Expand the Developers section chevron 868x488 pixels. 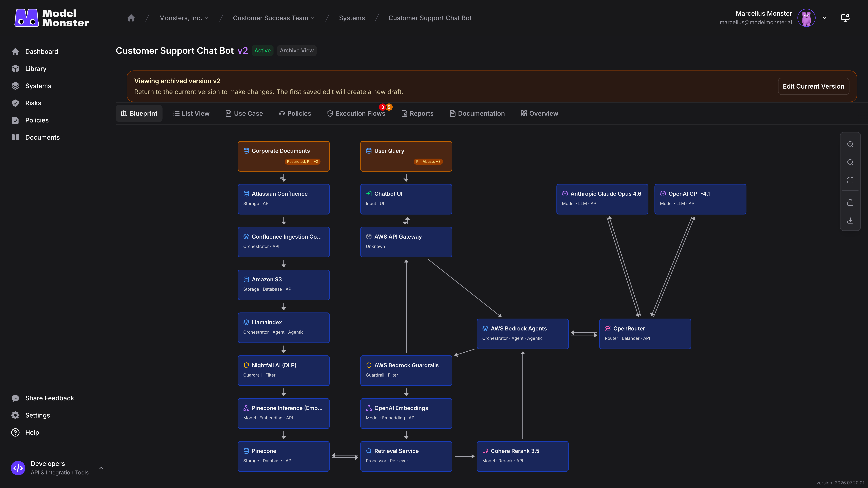point(101,468)
